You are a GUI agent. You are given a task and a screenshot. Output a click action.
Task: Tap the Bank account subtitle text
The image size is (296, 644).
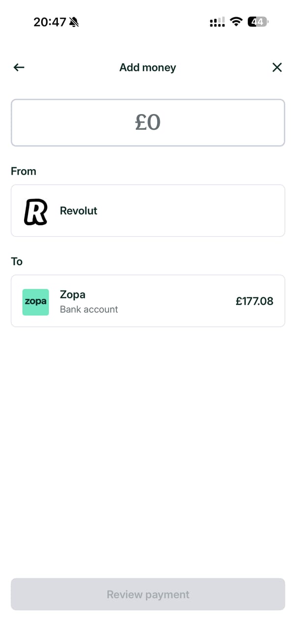pyautogui.click(x=89, y=309)
